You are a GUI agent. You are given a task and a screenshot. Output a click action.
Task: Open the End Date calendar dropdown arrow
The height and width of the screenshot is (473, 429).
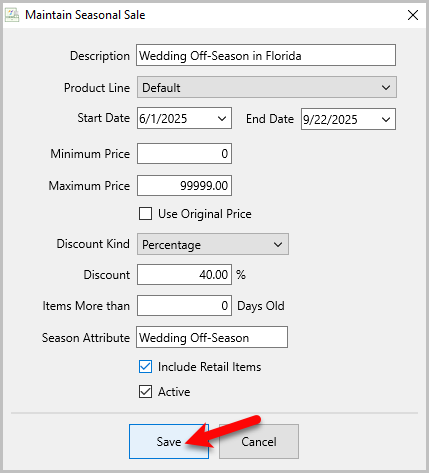tap(386, 119)
